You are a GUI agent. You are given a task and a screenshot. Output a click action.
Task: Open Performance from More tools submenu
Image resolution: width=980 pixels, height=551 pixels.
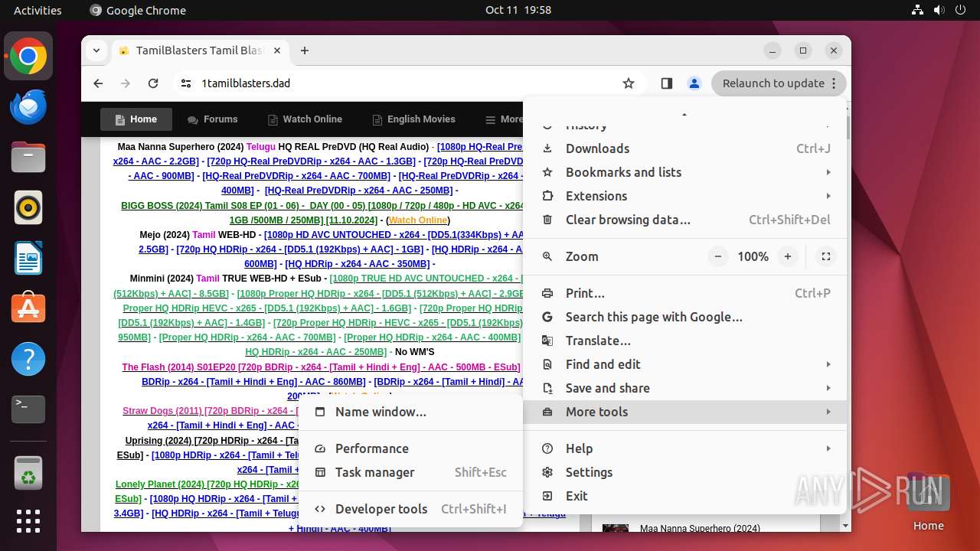click(410, 448)
